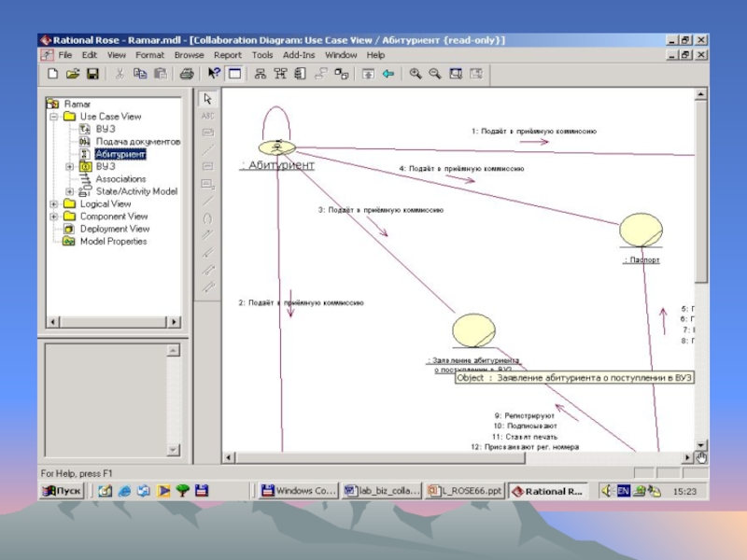The height and width of the screenshot is (560, 747).
Task: Select the arrow Selection tool in toolbox
Action: [207, 99]
